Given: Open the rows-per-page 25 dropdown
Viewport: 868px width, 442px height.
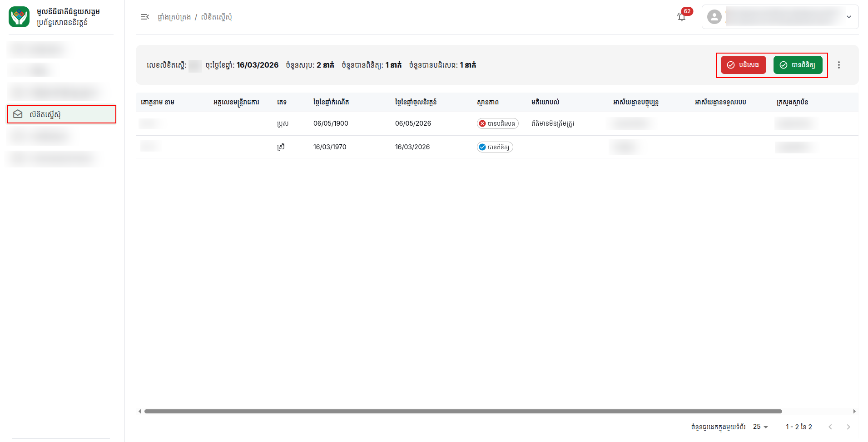Looking at the screenshot, I should tap(760, 427).
